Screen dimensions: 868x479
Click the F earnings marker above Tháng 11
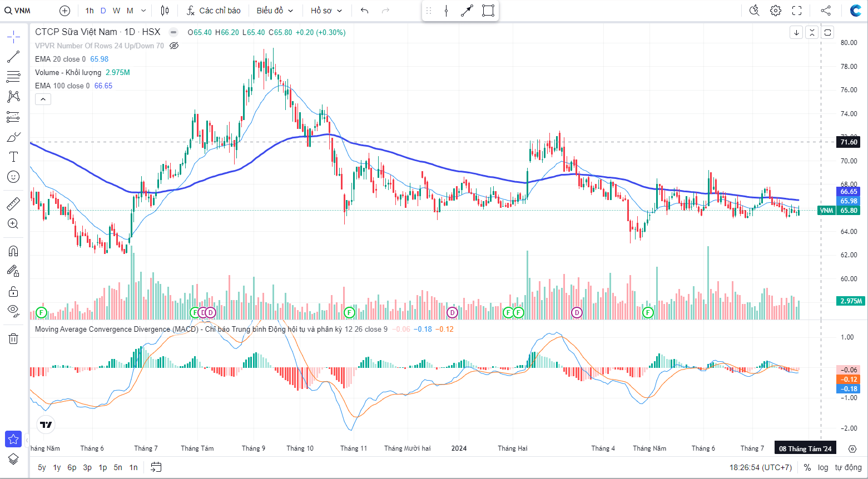(x=349, y=312)
